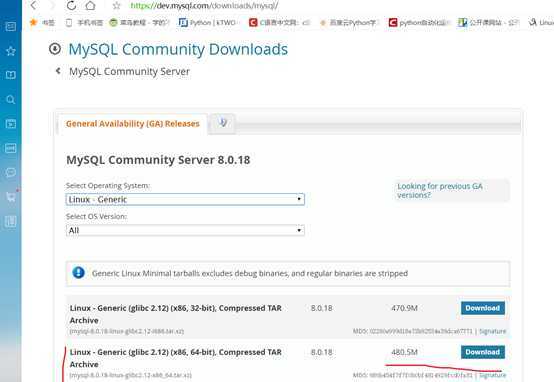
Task: Open the green round-icon tutorial bookmark
Action: point(139,23)
